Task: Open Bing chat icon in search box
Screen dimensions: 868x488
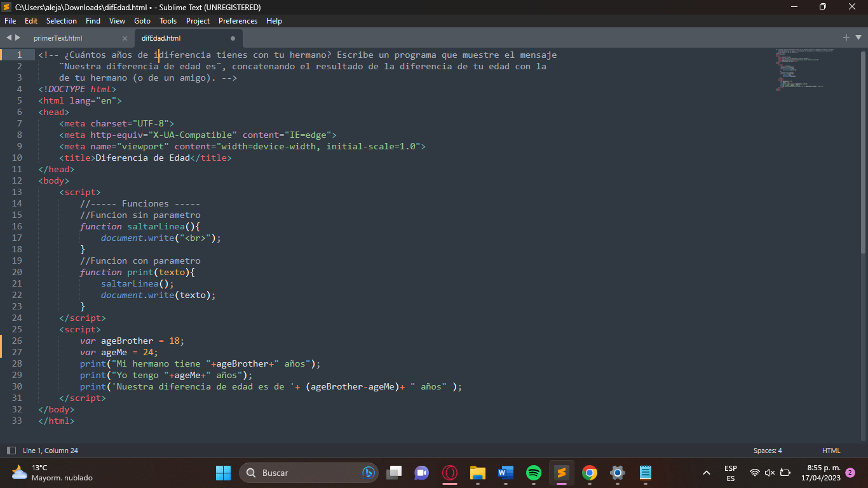Action: pyautogui.click(x=367, y=473)
